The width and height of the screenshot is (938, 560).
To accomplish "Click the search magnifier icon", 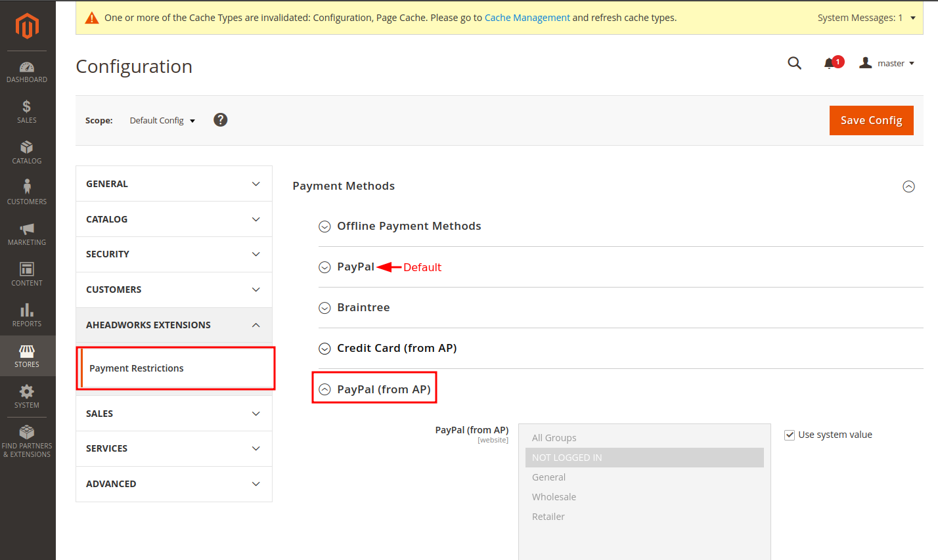I will click(x=795, y=63).
